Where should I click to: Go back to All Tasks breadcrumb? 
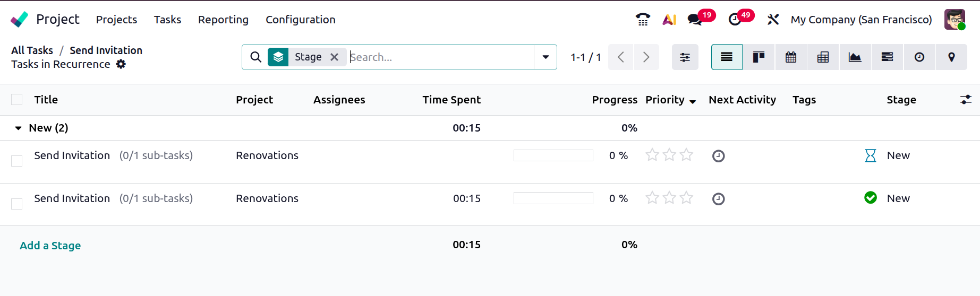32,50
